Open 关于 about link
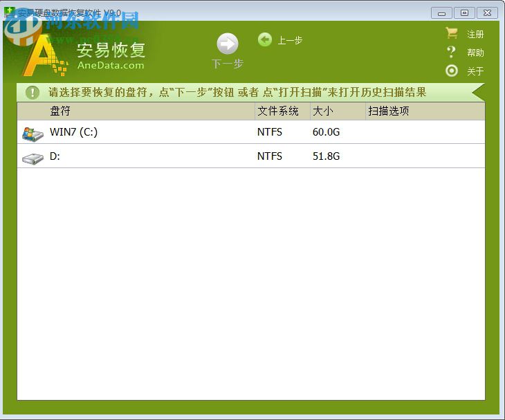 tap(475, 71)
